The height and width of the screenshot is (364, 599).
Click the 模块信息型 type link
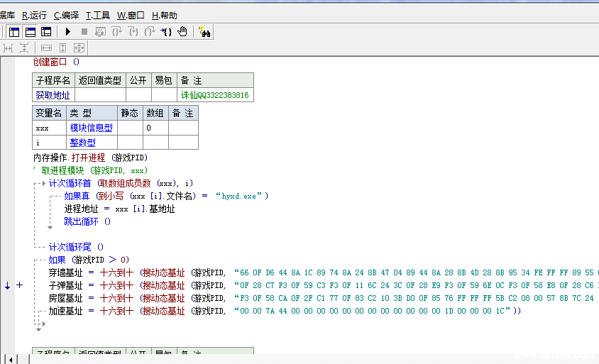point(91,128)
